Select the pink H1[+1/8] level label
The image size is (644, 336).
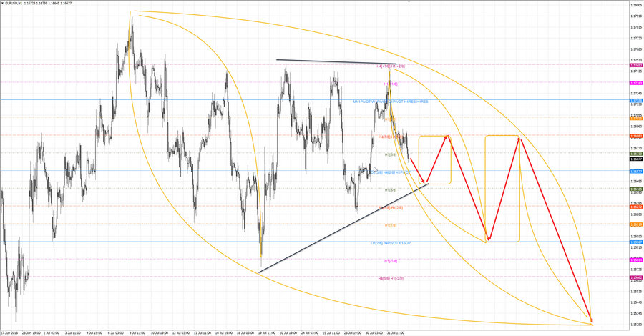pyautogui.click(x=391, y=84)
